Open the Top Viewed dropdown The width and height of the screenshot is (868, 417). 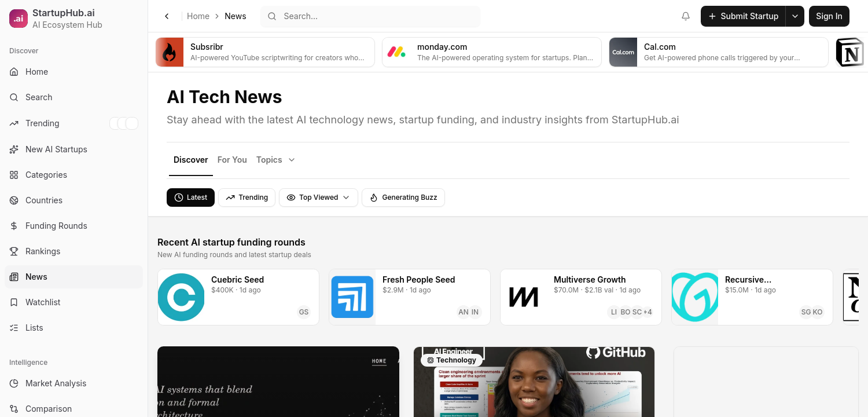pyautogui.click(x=318, y=197)
